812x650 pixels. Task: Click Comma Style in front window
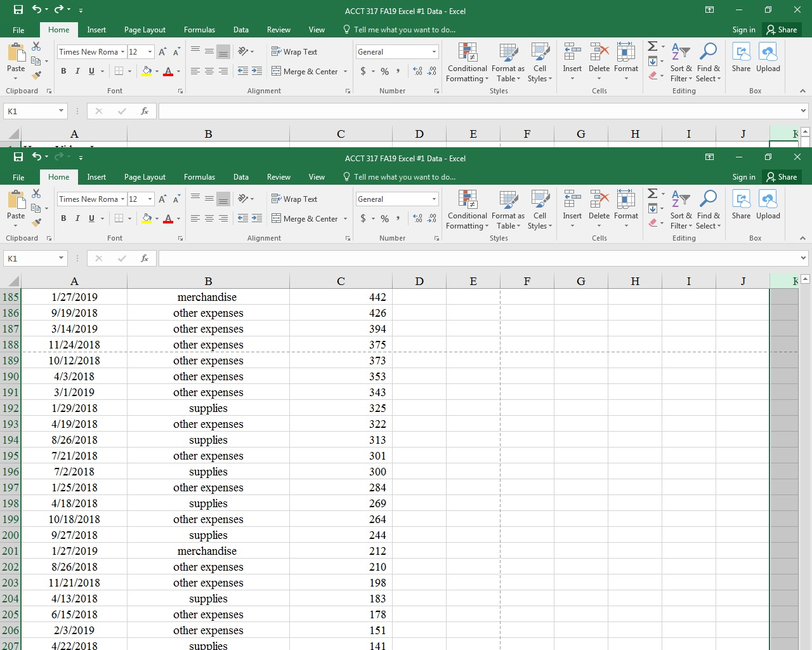click(x=398, y=218)
